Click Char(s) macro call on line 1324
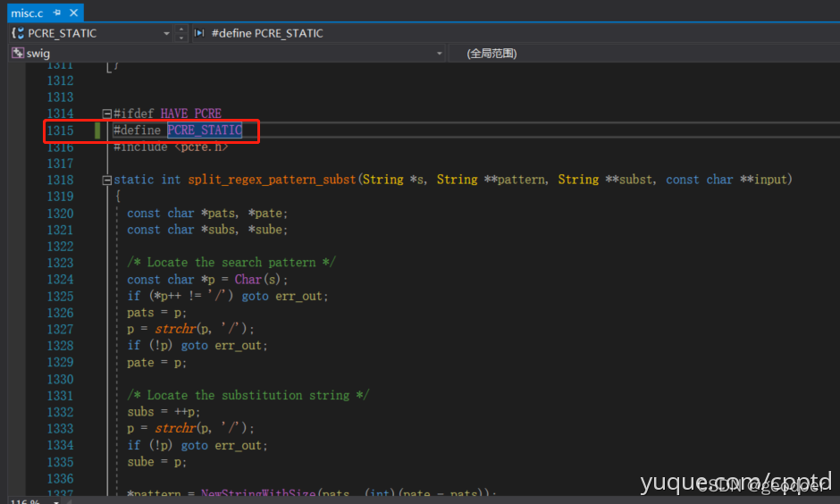Viewport: 840px width, 504px height. (257, 279)
